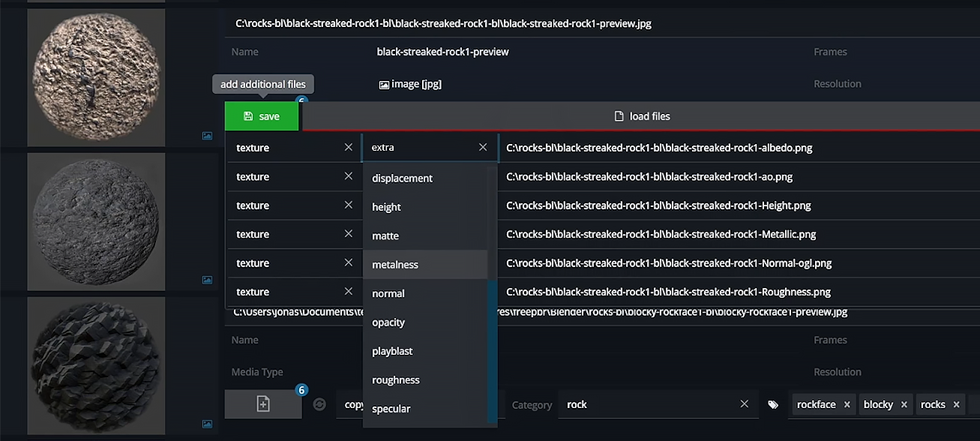Click the circular sync icon next to copy field
This screenshot has width=980, height=441.
pos(319,403)
